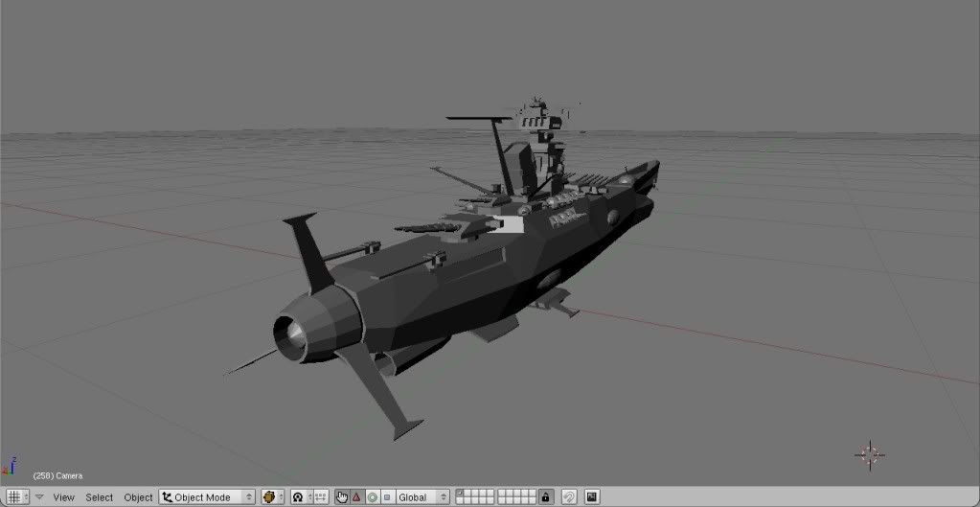980x507 pixels.
Task: Open the Global orientation dropdown
Action: coord(422,497)
